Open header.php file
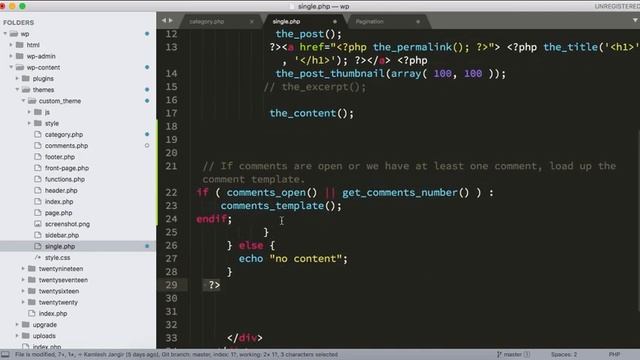The image size is (640, 360). pos(61,190)
